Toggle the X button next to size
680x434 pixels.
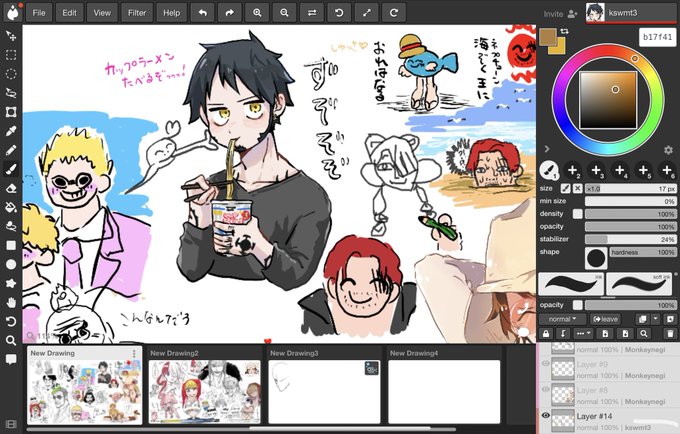(577, 189)
